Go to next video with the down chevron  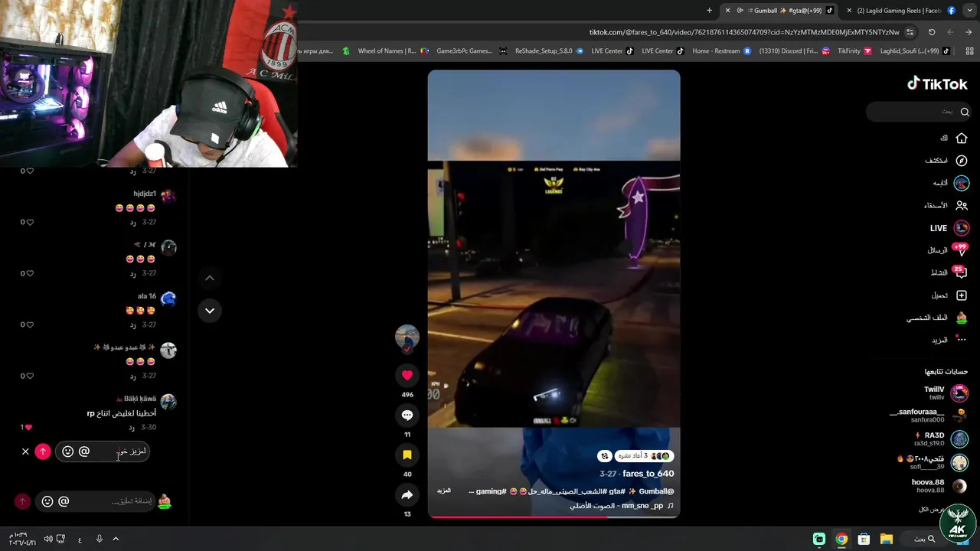coord(209,311)
